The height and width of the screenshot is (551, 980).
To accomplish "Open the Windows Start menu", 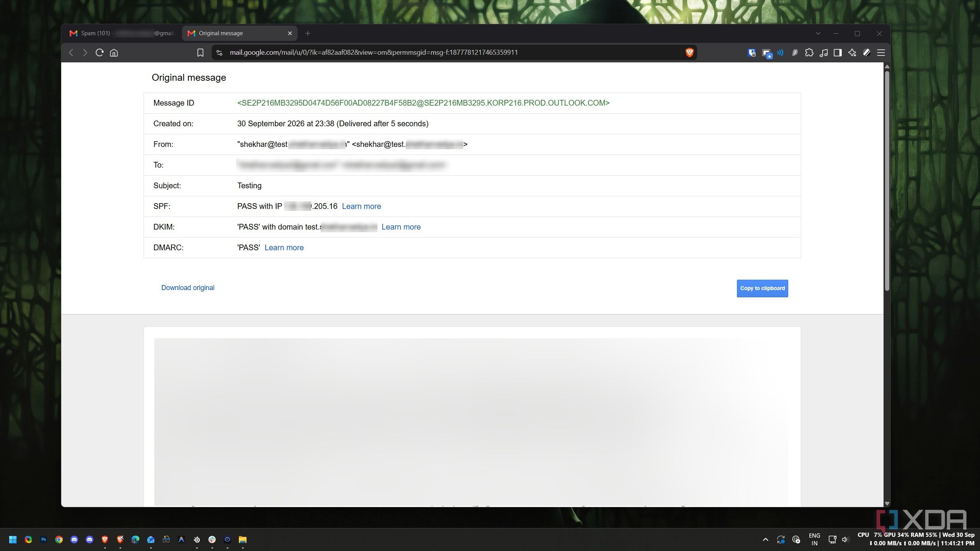I will pyautogui.click(x=13, y=540).
